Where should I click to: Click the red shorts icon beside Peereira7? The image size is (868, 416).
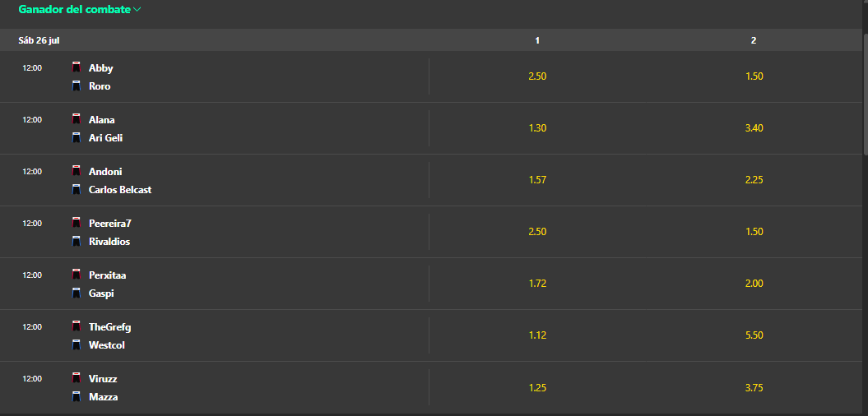tap(77, 223)
